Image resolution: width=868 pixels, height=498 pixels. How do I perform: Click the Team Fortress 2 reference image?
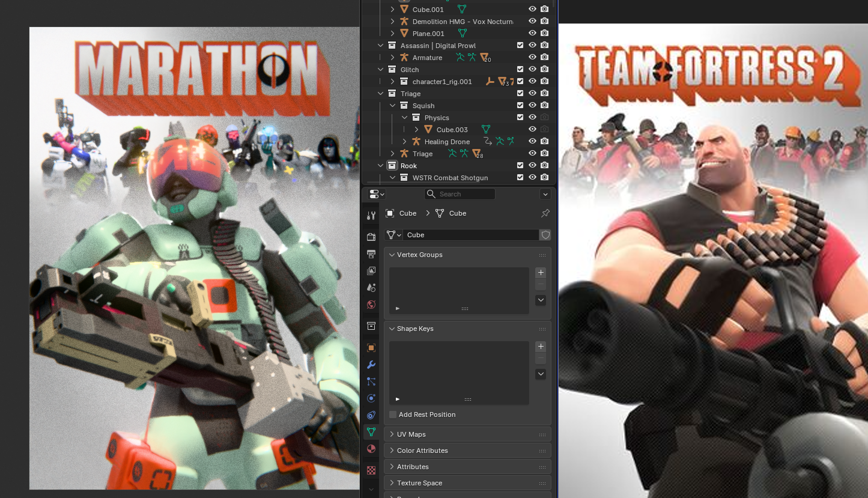(714, 261)
